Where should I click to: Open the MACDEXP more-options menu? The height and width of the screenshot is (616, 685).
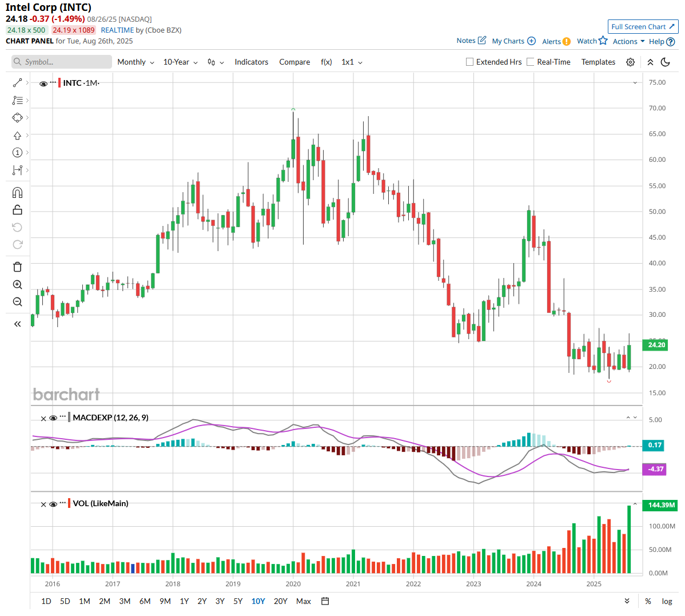pos(63,416)
